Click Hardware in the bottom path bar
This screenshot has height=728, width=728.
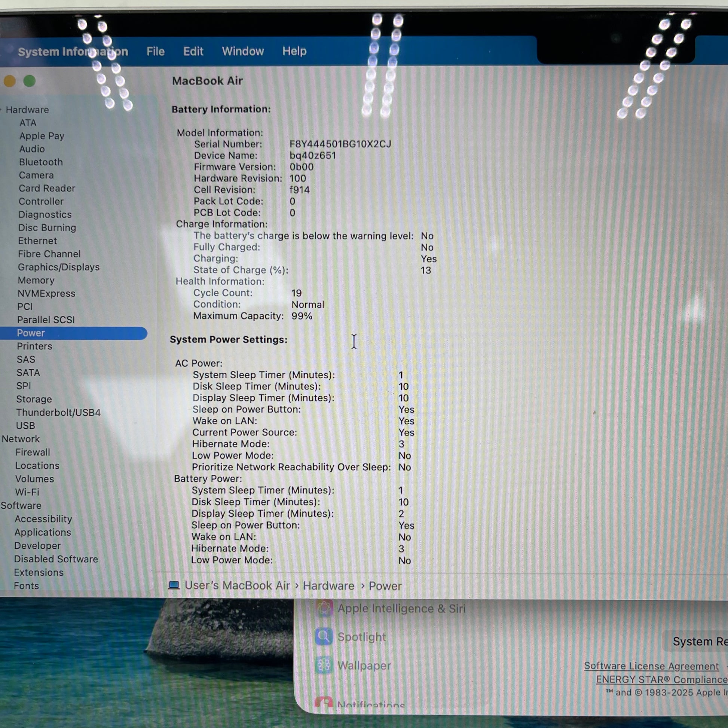coord(328,586)
